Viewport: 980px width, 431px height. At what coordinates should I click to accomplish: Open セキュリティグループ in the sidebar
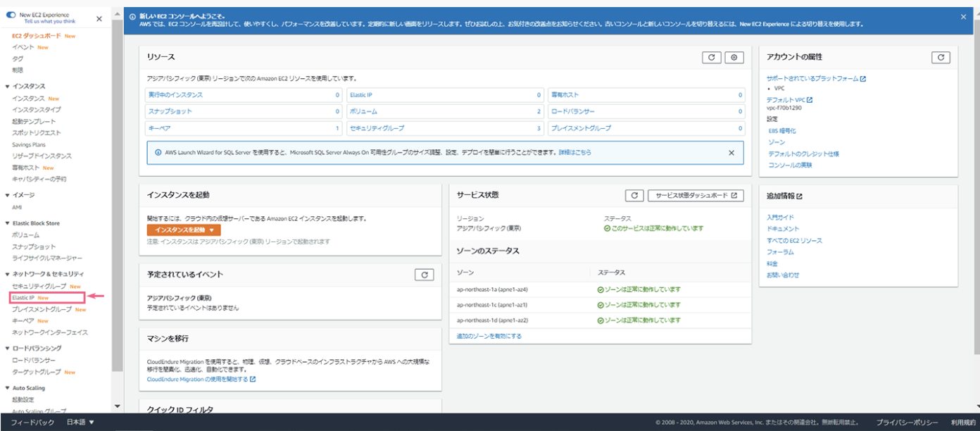39,286
